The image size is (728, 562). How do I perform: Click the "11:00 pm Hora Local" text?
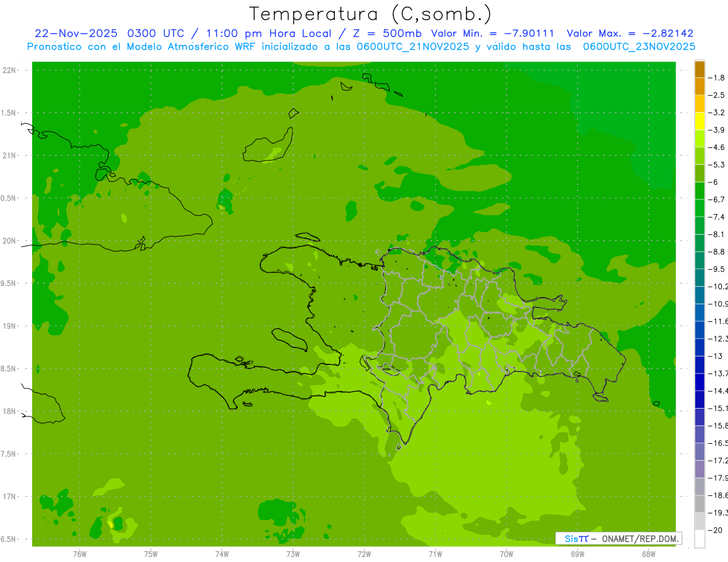pyautogui.click(x=269, y=33)
